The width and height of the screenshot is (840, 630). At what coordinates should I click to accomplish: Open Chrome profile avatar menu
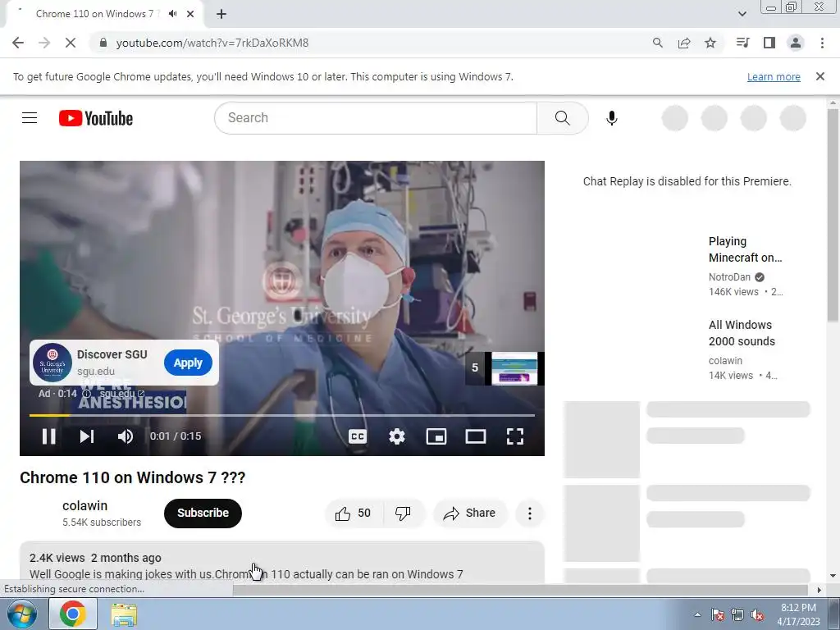pyautogui.click(x=796, y=43)
